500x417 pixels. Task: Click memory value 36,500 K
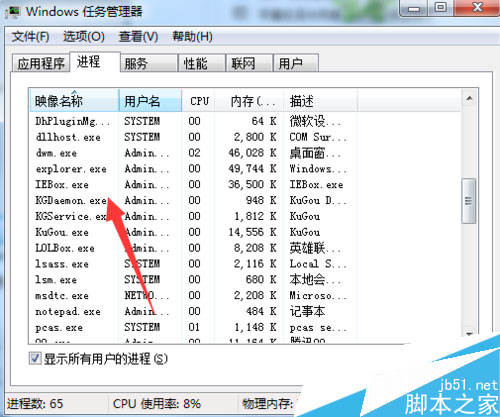point(252,185)
